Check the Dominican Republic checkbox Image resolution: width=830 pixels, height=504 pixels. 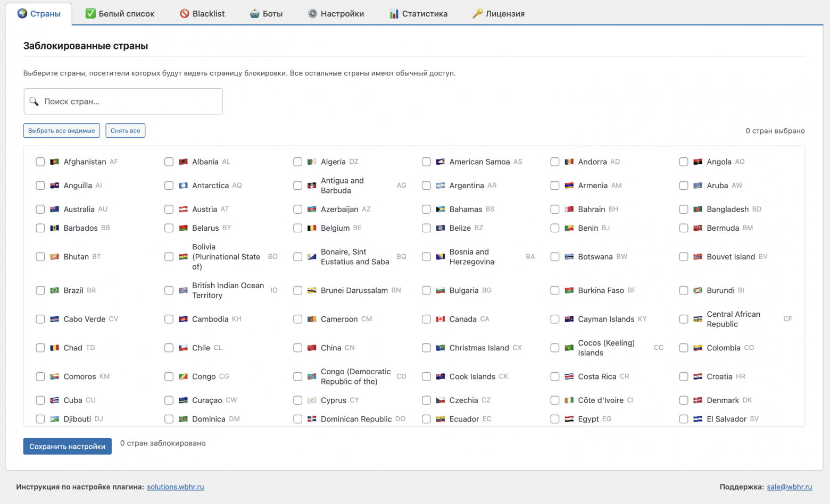[x=297, y=419]
